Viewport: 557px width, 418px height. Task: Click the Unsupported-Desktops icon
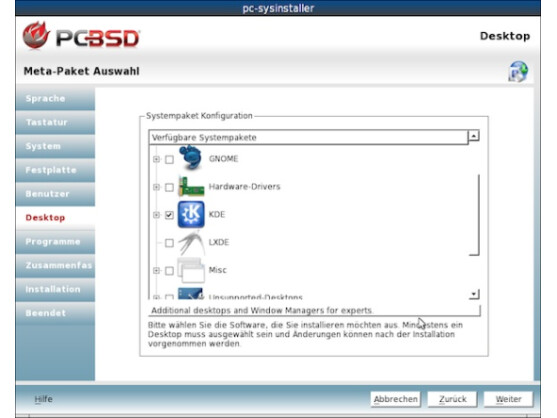click(190, 294)
